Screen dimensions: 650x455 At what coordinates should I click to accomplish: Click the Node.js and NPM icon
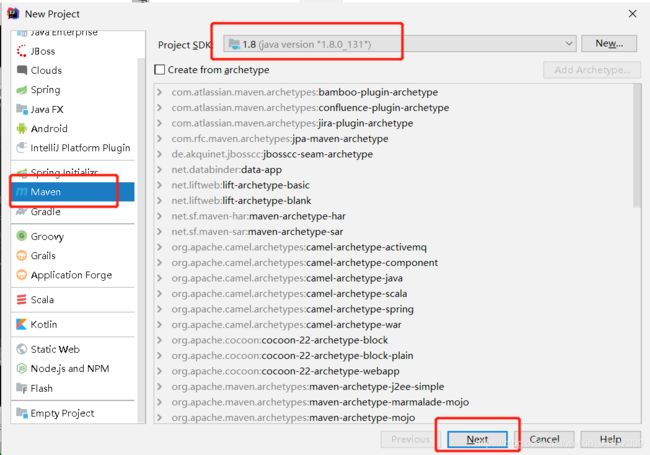pyautogui.click(x=22, y=368)
